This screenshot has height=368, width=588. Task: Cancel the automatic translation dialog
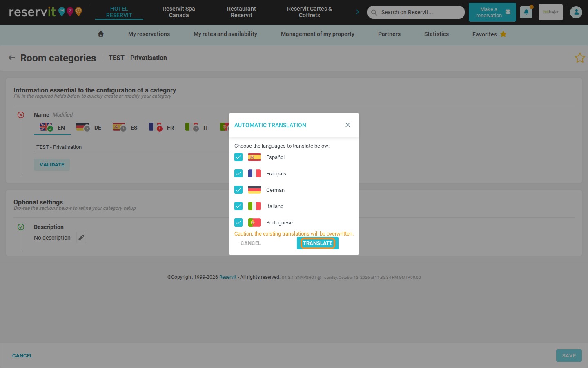[250, 243]
